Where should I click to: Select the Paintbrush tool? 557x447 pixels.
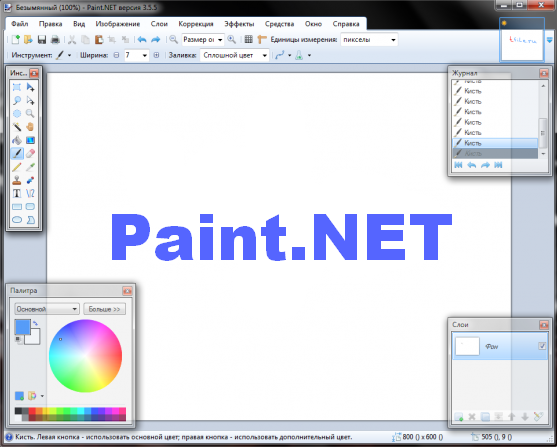pos(17,154)
